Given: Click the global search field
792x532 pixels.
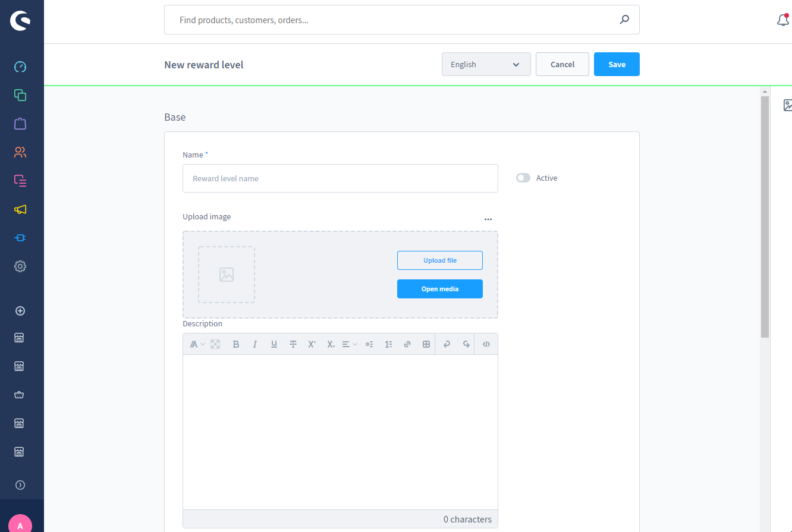Looking at the screenshot, I should click(402, 20).
